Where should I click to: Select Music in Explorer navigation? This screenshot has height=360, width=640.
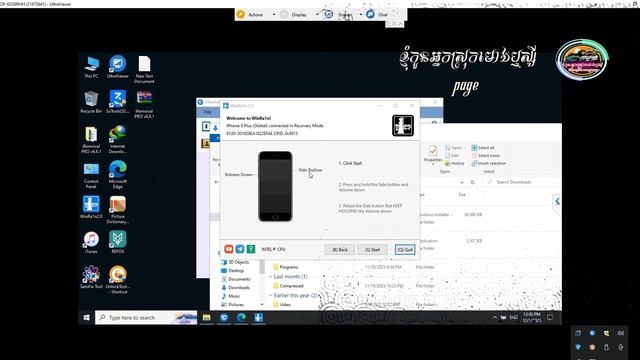(x=231, y=296)
